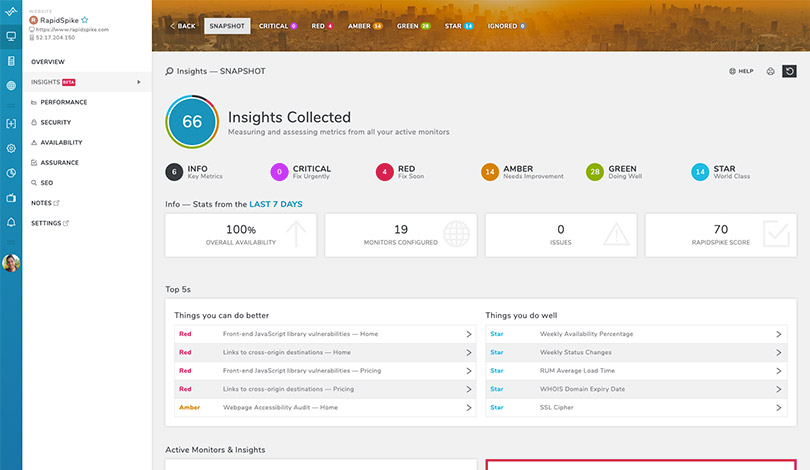Open the 0 Issues card
The height and width of the screenshot is (470, 810).
pyautogui.click(x=561, y=235)
